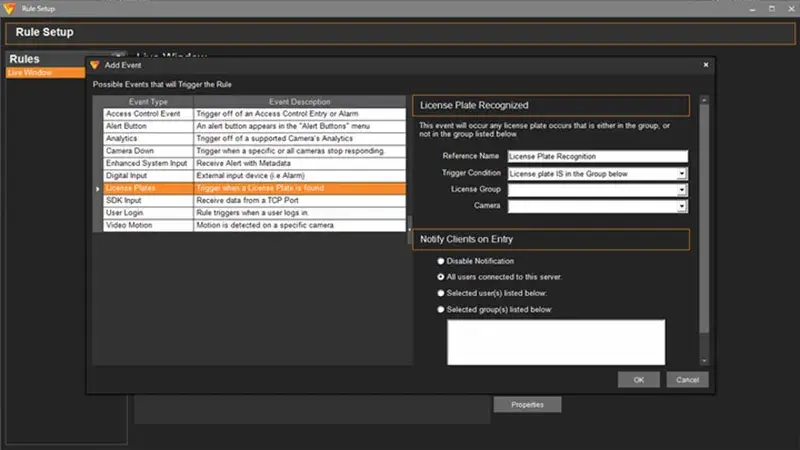Minimize the Rule Setup window
Viewport: 800px width, 450px height.
pyautogui.click(x=752, y=9)
